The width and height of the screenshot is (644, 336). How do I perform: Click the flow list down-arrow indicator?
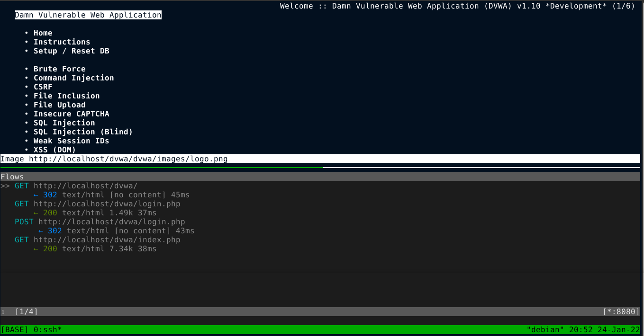(3, 312)
